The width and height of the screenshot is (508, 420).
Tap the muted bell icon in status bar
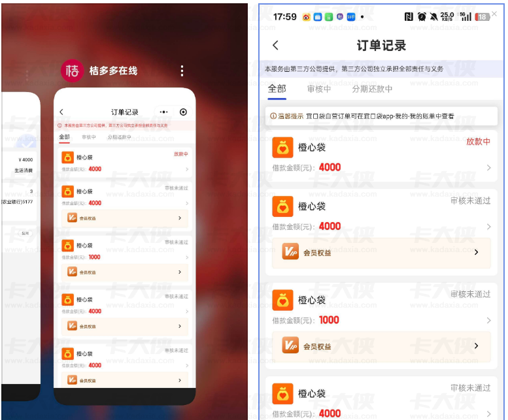(434, 17)
